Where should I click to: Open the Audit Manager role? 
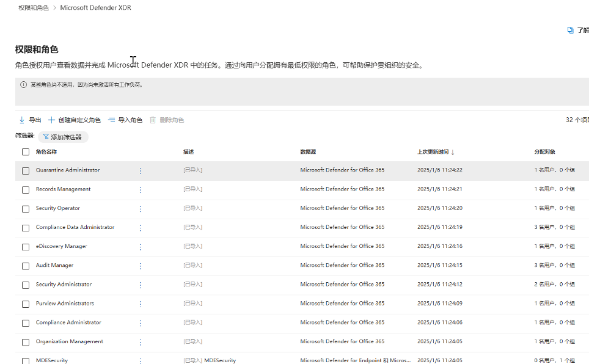pyautogui.click(x=54, y=265)
